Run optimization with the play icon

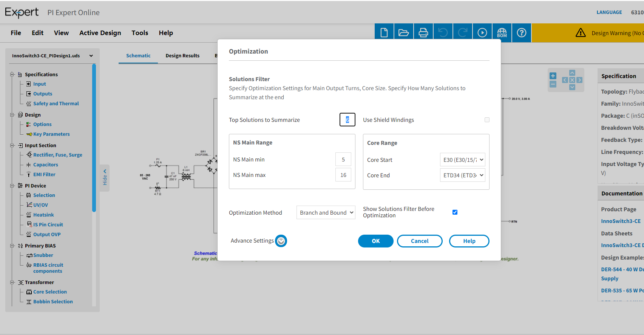482,33
